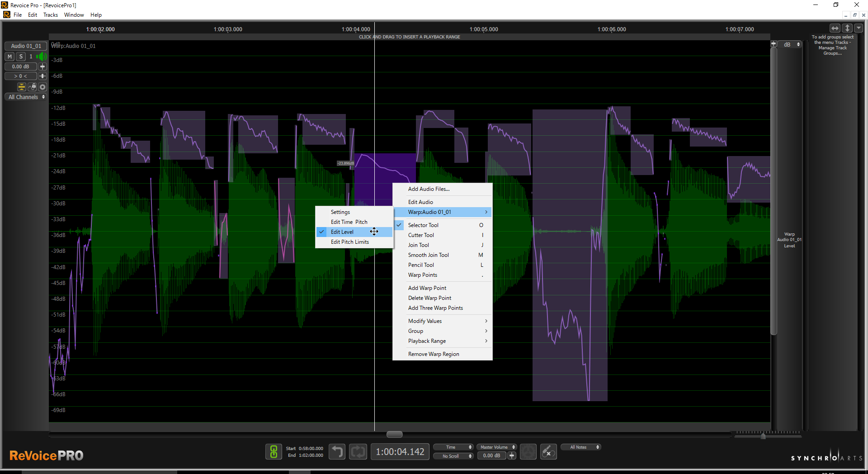
Task: Click the horizontal zoom fit icon
Action: coord(835,28)
